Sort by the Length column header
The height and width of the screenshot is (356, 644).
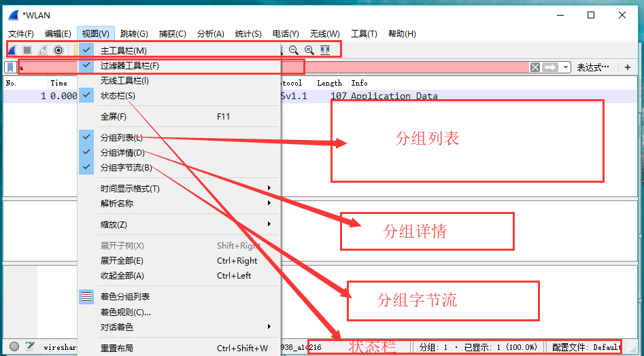pyautogui.click(x=331, y=84)
